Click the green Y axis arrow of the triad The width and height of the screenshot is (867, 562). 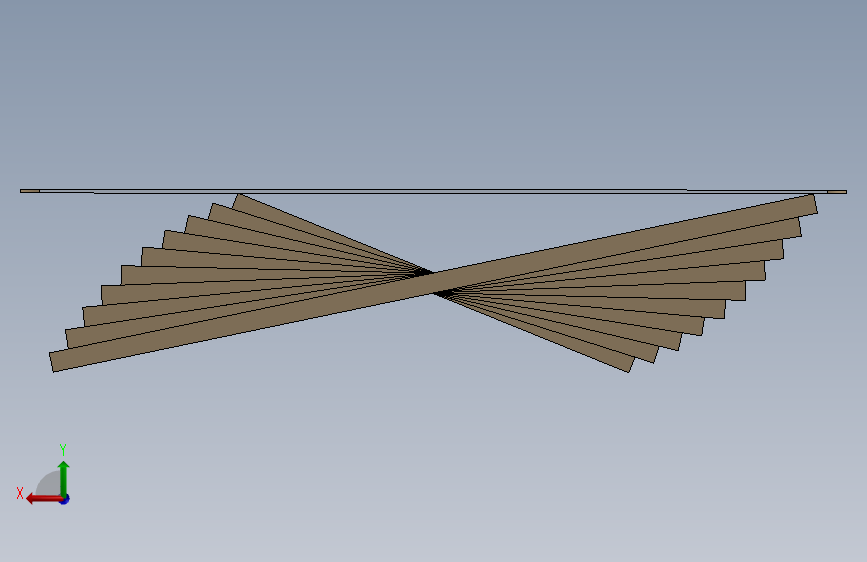pos(64,479)
